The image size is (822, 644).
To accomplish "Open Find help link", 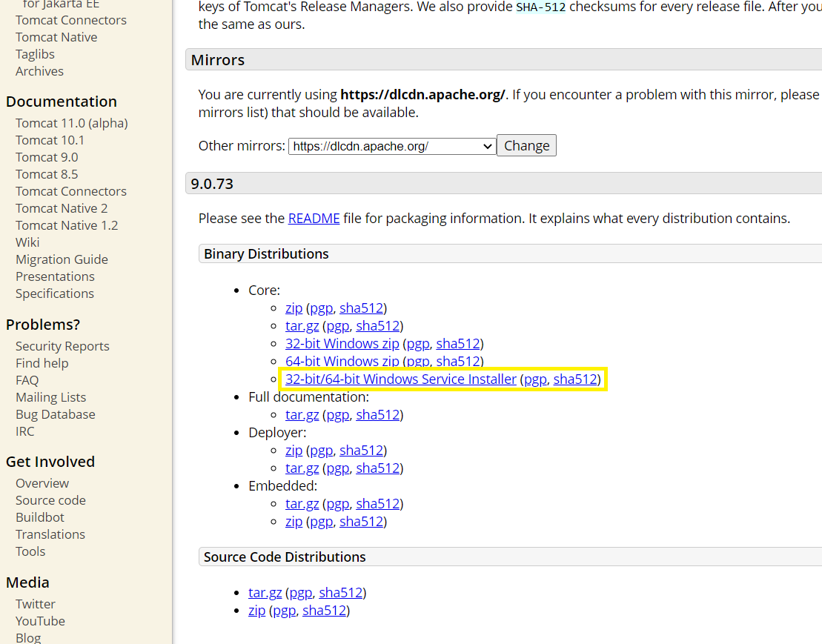I will (42, 363).
